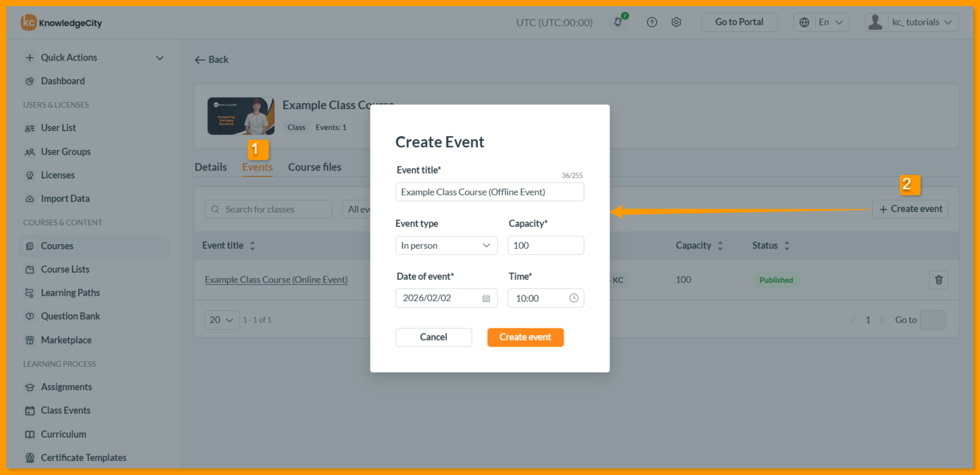The height and width of the screenshot is (475, 980).
Task: Click the search magnifier icon in classes search
Action: (215, 209)
